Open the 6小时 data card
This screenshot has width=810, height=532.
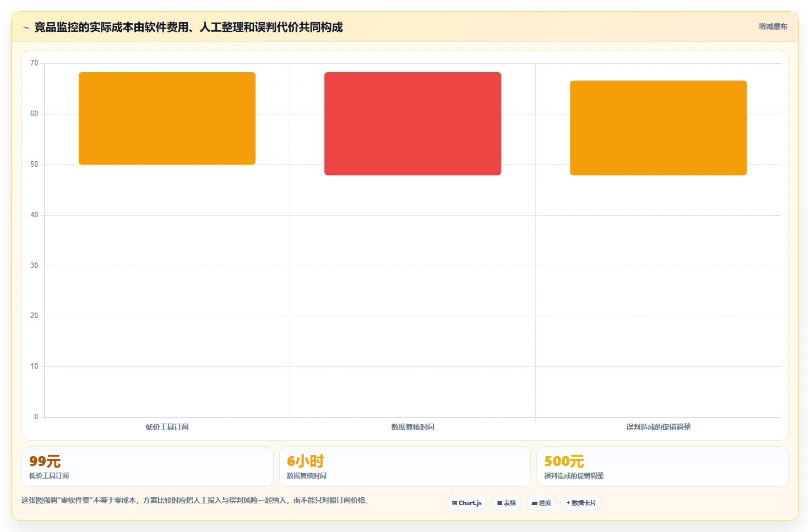(x=405, y=467)
